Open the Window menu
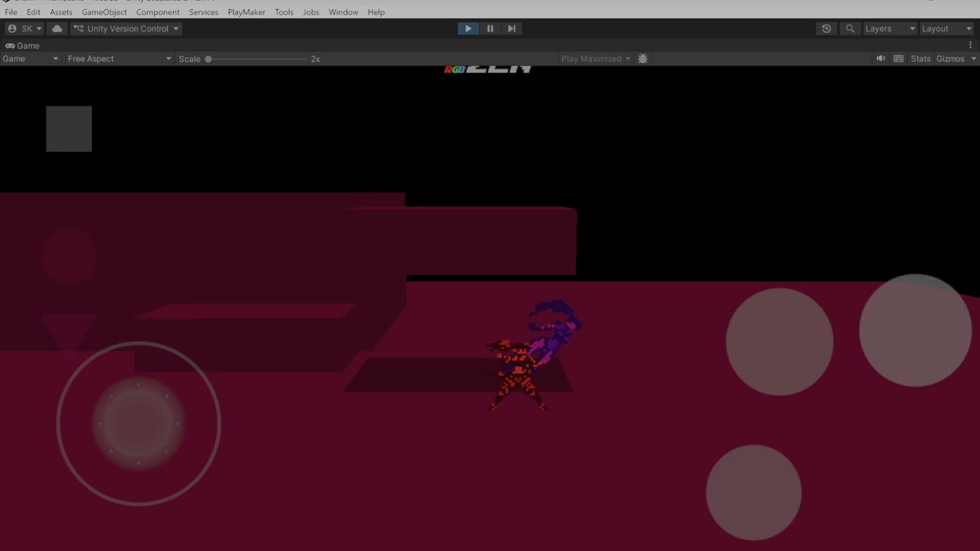The width and height of the screenshot is (980, 551). [x=343, y=12]
